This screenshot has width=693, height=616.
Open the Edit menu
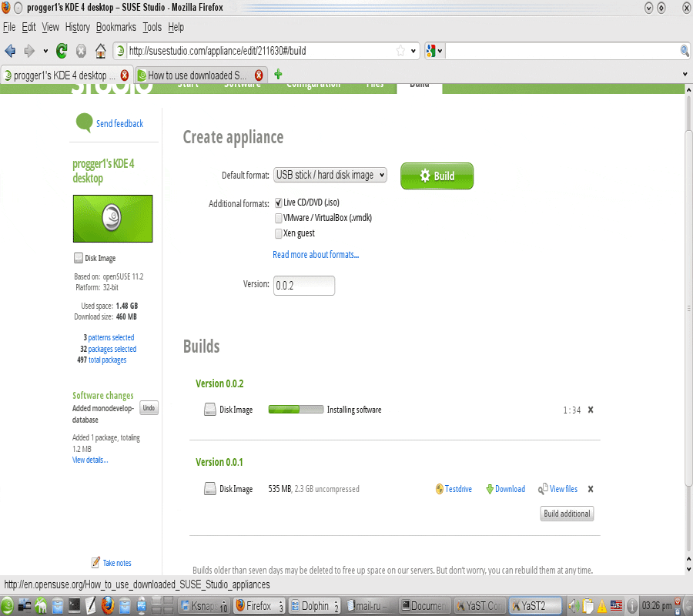pos(28,28)
